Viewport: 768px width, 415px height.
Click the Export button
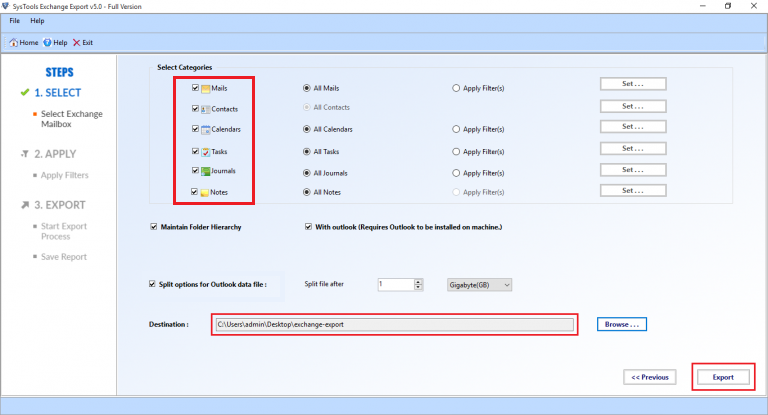click(x=722, y=377)
